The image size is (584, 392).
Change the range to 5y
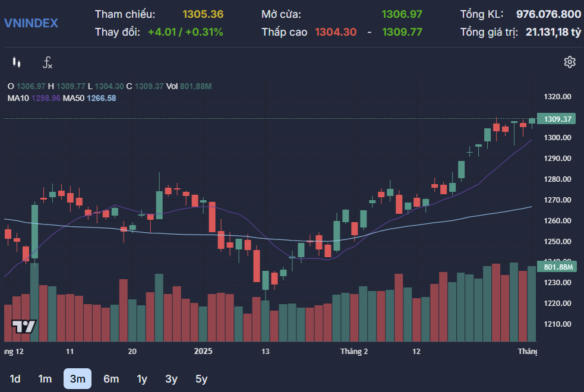click(201, 379)
